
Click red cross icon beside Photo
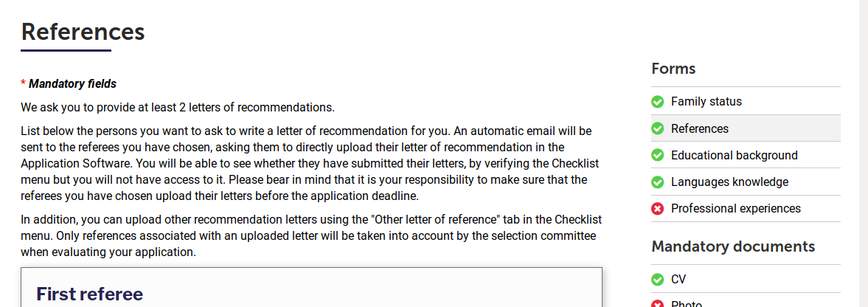pyautogui.click(x=657, y=303)
